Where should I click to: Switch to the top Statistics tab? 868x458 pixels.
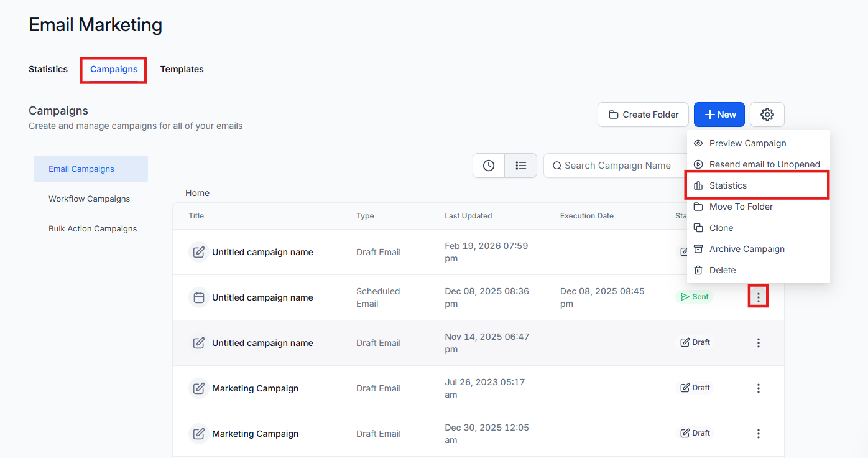point(48,69)
